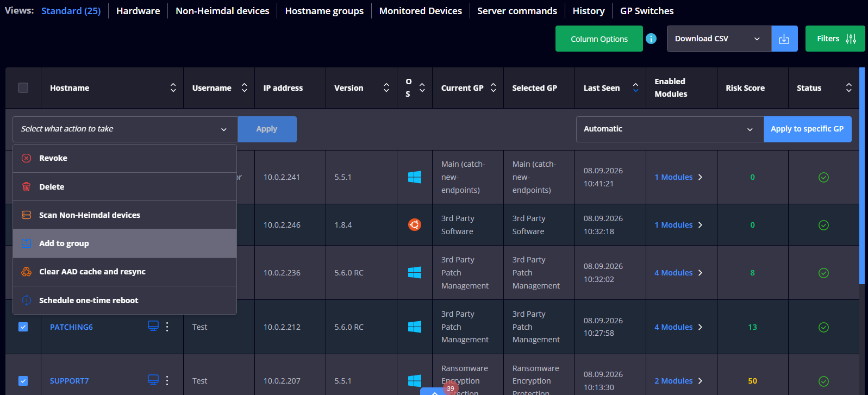Open the Monitored Devices view
Image resolution: width=868 pixels, height=395 pixels.
tap(420, 11)
